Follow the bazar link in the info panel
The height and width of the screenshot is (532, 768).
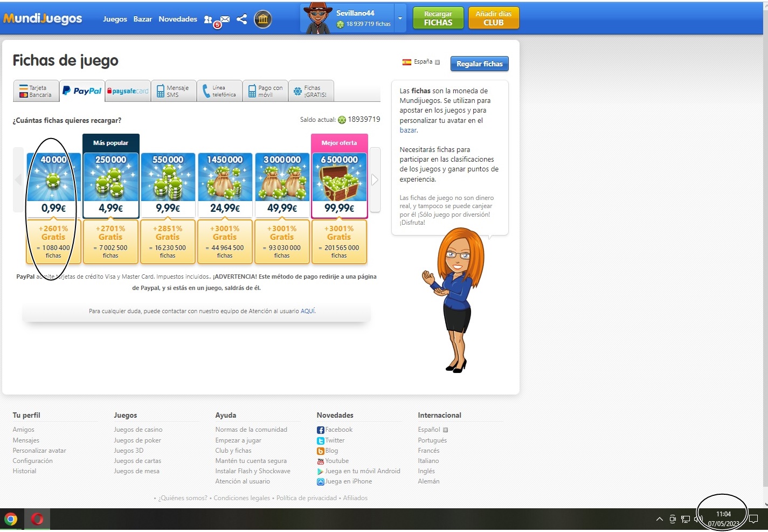[408, 130]
